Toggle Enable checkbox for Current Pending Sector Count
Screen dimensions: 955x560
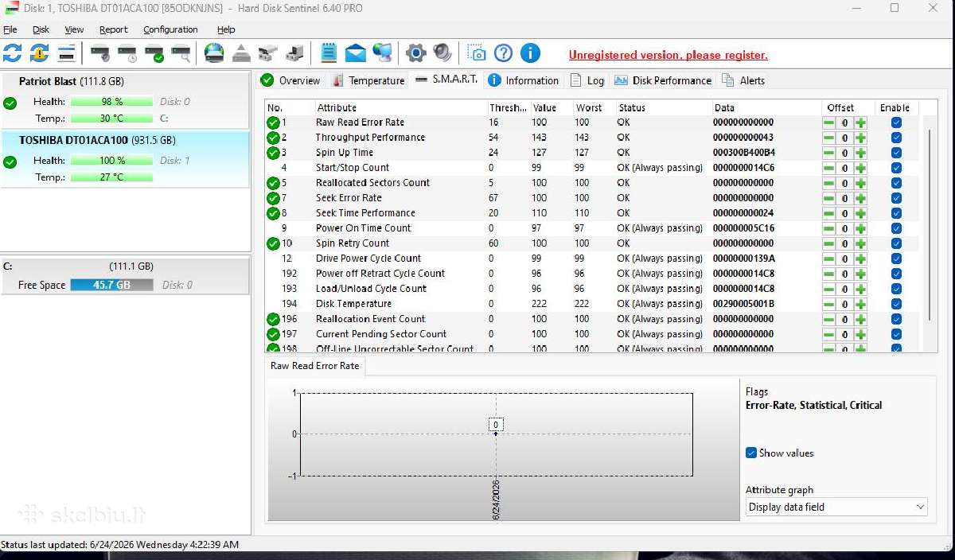pos(897,334)
